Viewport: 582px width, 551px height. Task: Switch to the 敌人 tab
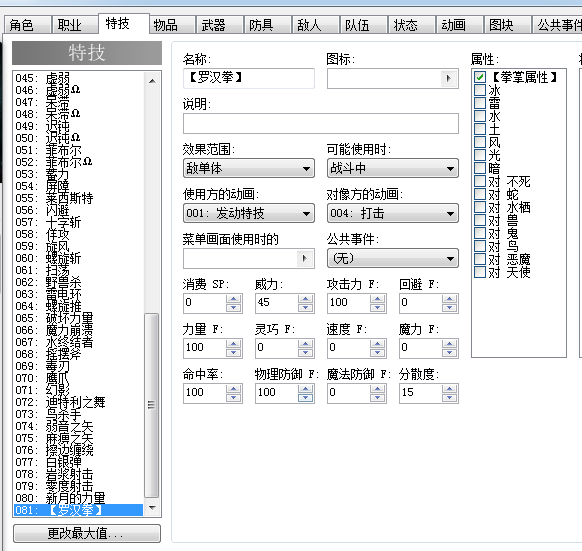coord(315,25)
